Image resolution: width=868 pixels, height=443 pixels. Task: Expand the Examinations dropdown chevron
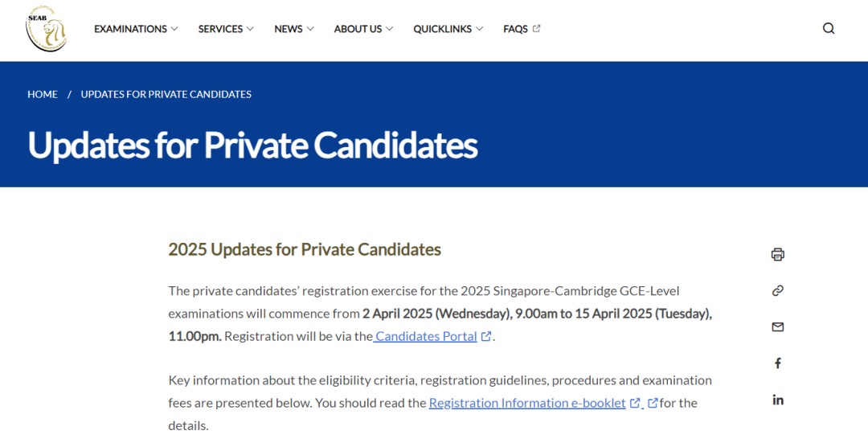(174, 29)
